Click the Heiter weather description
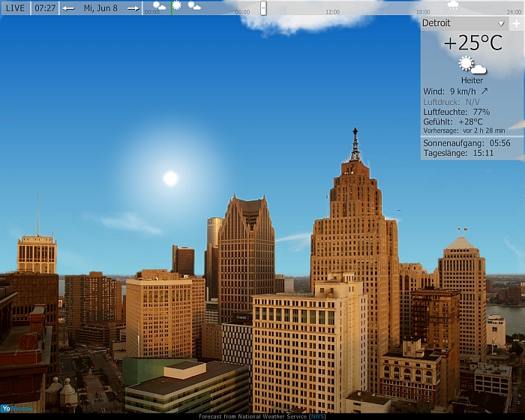Image resolution: width=525 pixels, height=420 pixels. click(472, 80)
